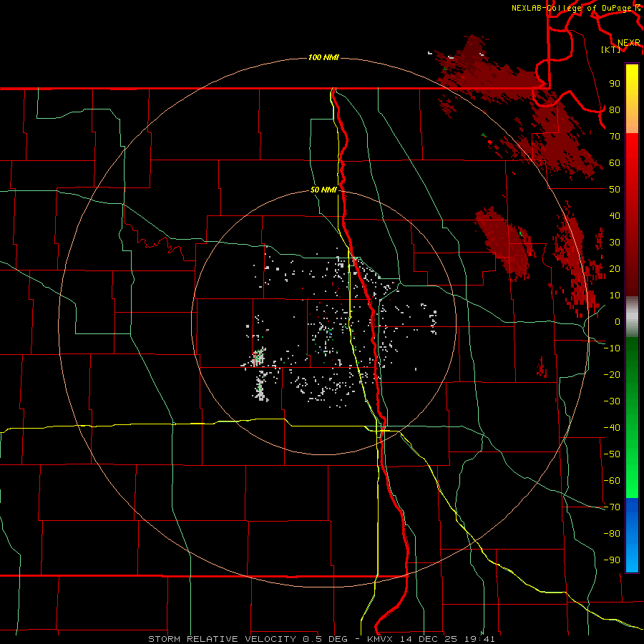Click the 14 DEC 25 date text

[x=429, y=639]
